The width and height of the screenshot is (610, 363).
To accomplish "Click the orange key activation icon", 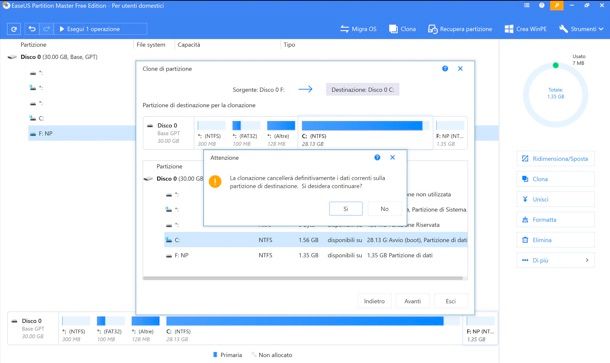I will pyautogui.click(x=557, y=5).
